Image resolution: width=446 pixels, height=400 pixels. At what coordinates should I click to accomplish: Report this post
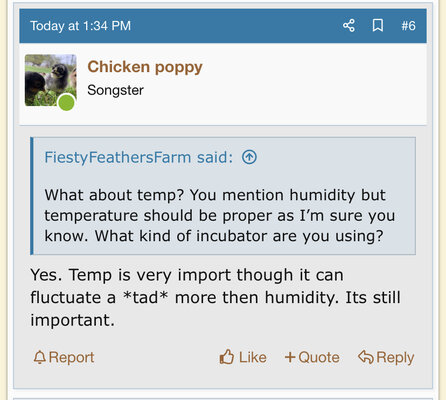point(64,357)
